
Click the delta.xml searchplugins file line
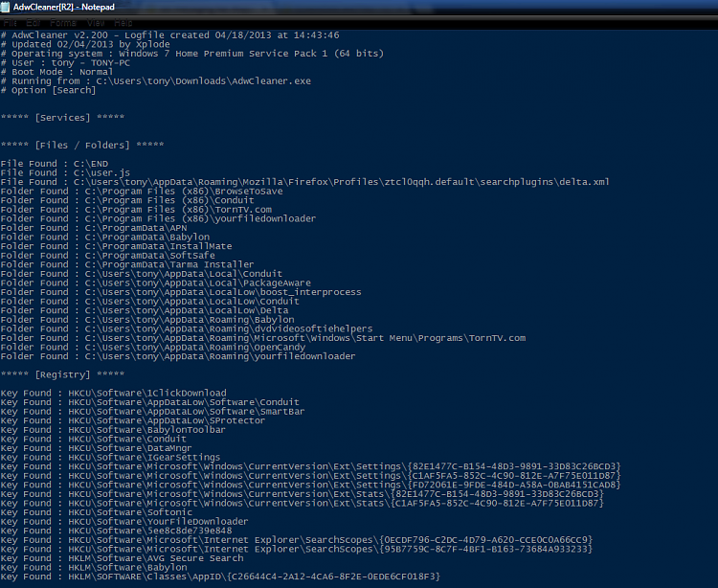pos(305,182)
